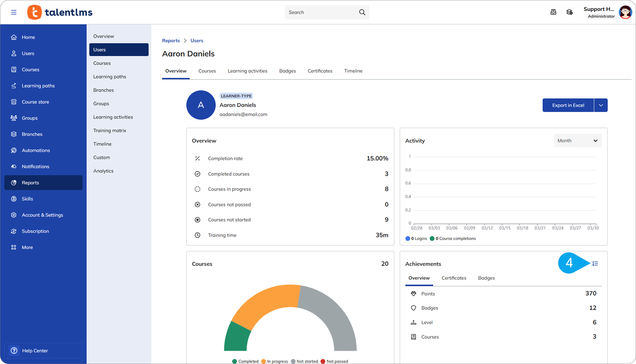Click the Export in Excel button

(568, 105)
